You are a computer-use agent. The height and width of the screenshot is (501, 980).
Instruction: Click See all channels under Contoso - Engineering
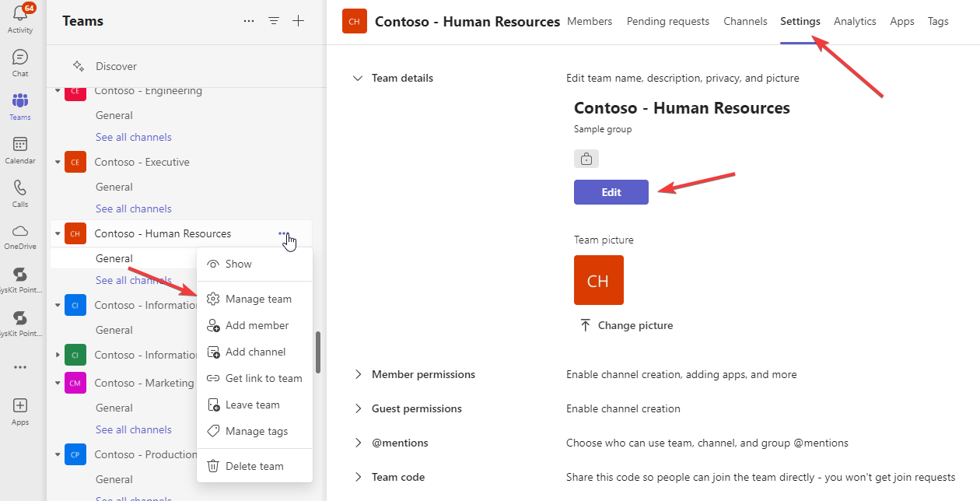coord(134,137)
